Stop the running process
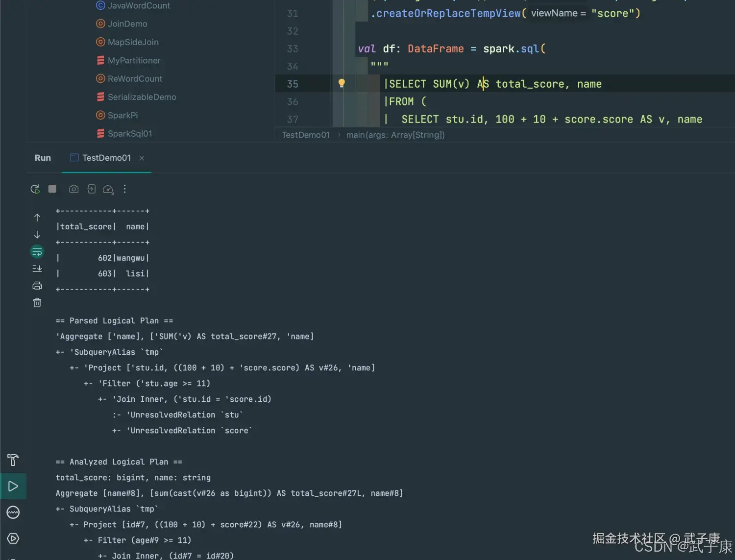Viewport: 735px width, 560px height. click(52, 189)
